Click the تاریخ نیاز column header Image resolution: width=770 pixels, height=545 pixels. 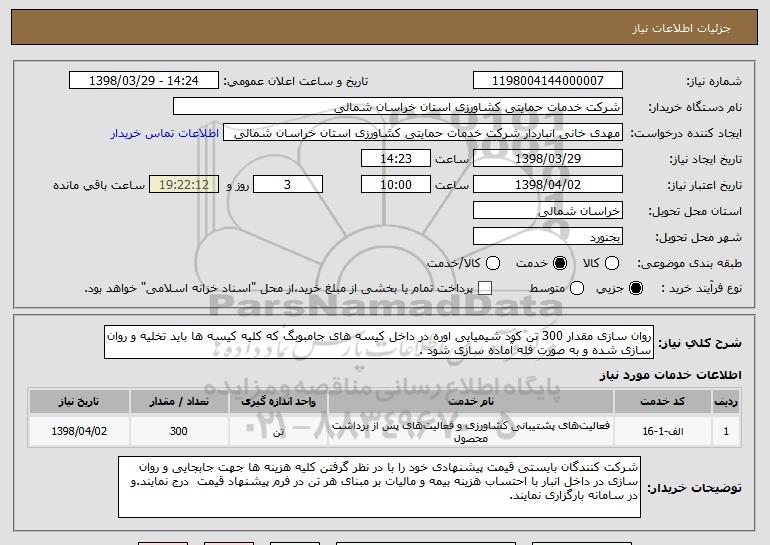click(79, 402)
